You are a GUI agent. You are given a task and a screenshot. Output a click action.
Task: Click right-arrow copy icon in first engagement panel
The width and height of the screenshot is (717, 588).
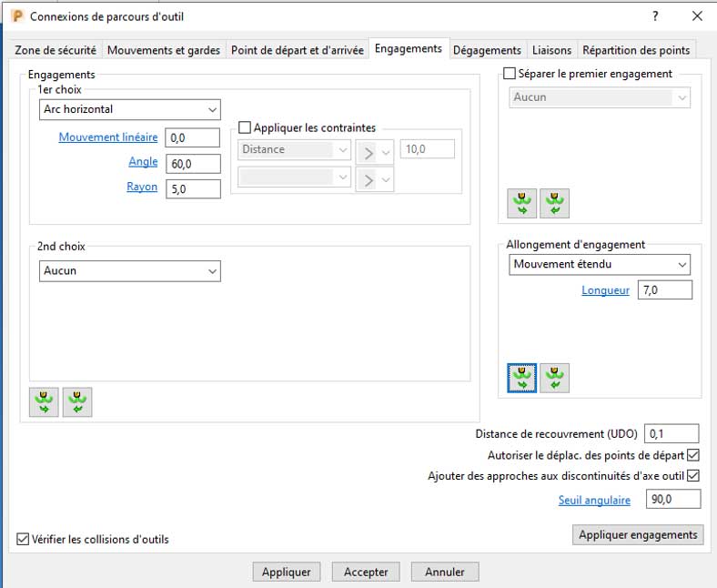click(x=521, y=203)
